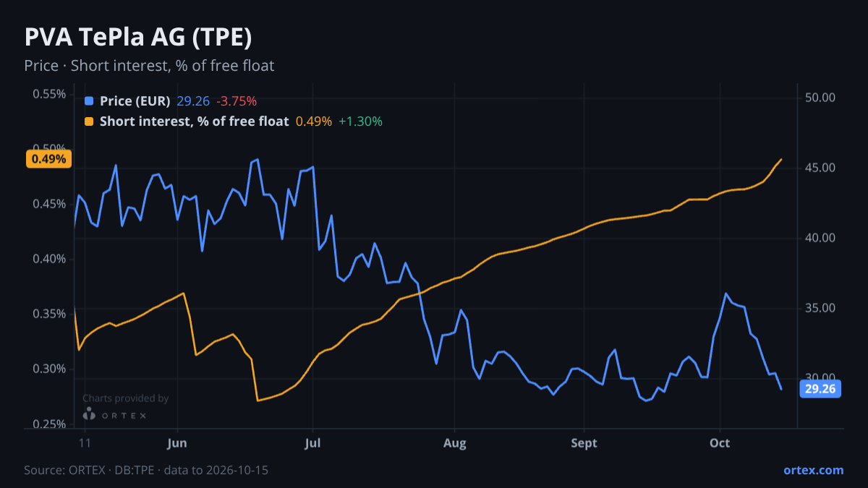
Task: Click the legend short interest value 0.49%
Action: (x=314, y=121)
